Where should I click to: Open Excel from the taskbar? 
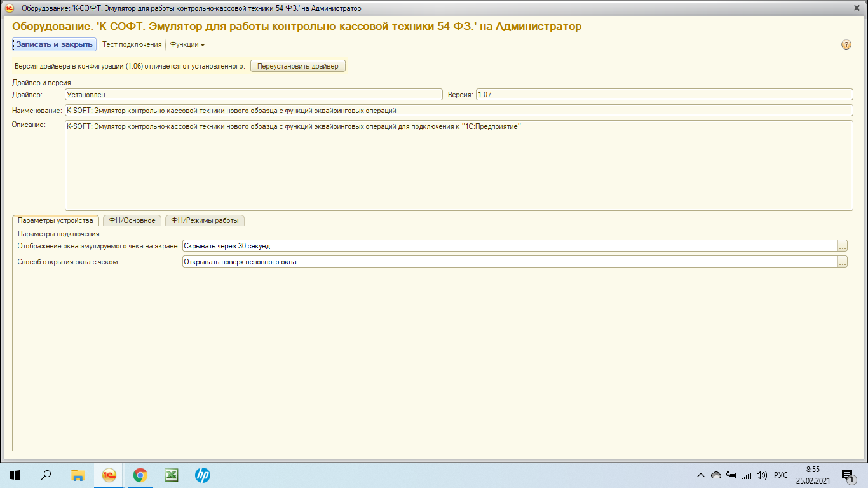coord(171,475)
